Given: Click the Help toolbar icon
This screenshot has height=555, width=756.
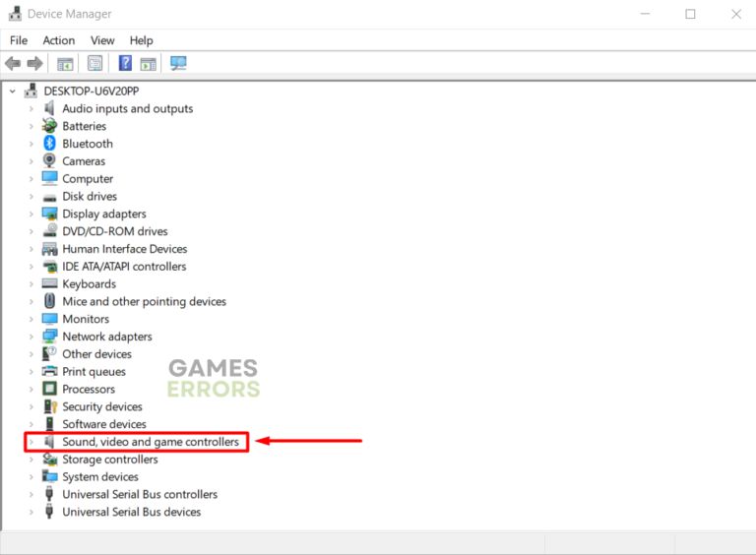Looking at the screenshot, I should 125,64.
